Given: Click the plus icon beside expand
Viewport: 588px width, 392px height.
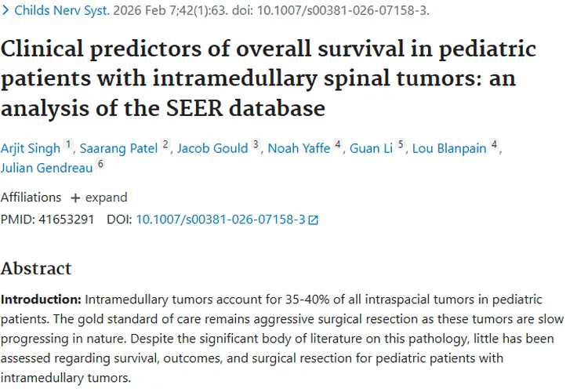Looking at the screenshot, I should [x=75, y=198].
